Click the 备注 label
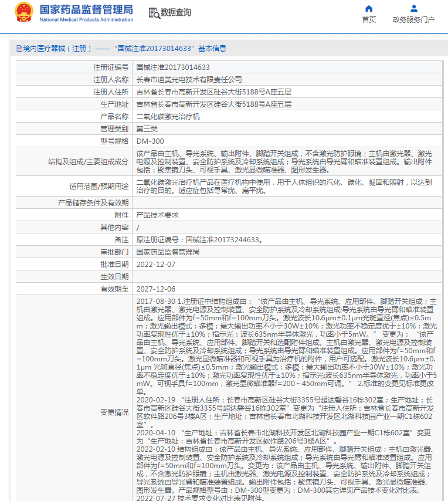Image resolution: width=448 pixels, height=501 pixels. (x=121, y=240)
